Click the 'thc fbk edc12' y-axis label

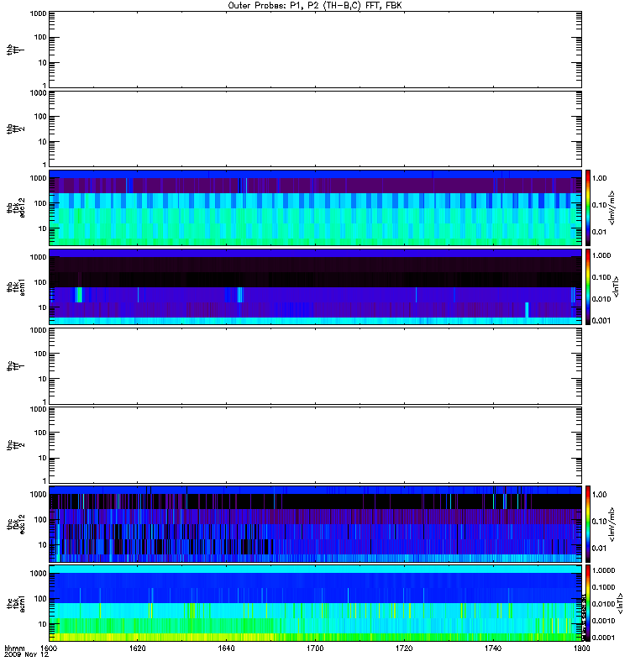coord(16,523)
